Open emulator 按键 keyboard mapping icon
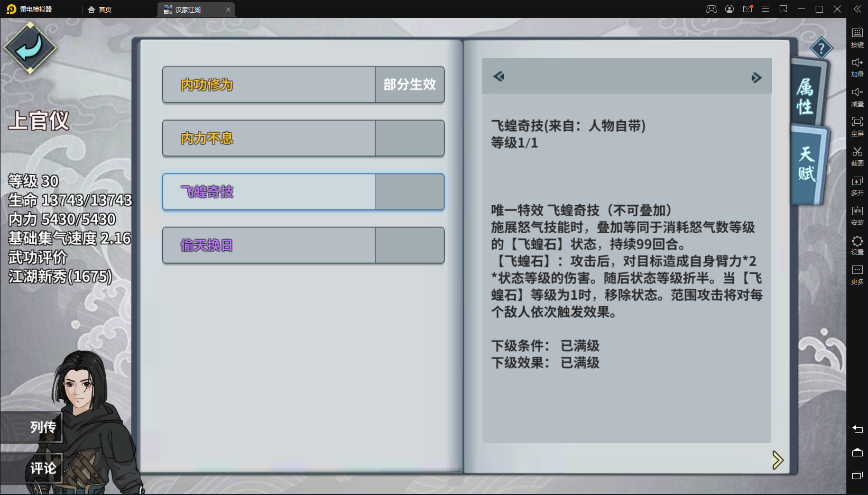Screen dimensions: 868x495 [x=857, y=38]
